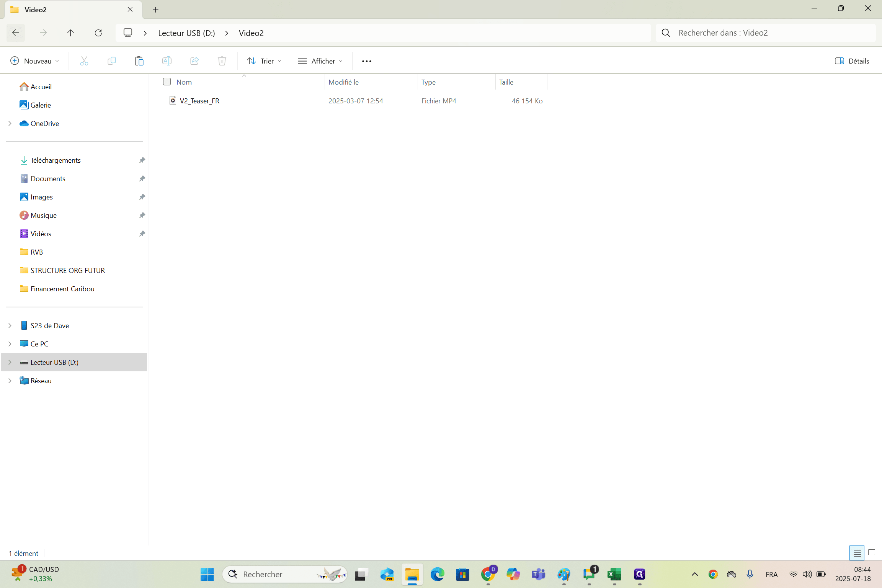Click the search magnifier icon for Video2

[666, 33]
